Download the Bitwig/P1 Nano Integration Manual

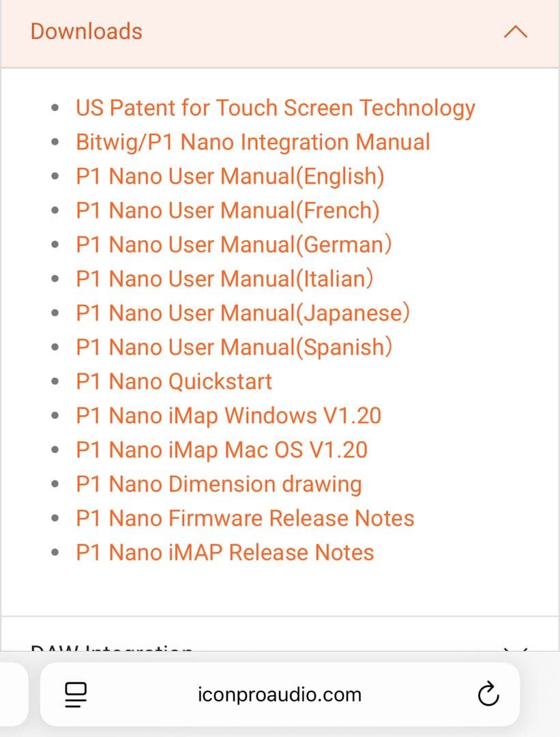252,142
